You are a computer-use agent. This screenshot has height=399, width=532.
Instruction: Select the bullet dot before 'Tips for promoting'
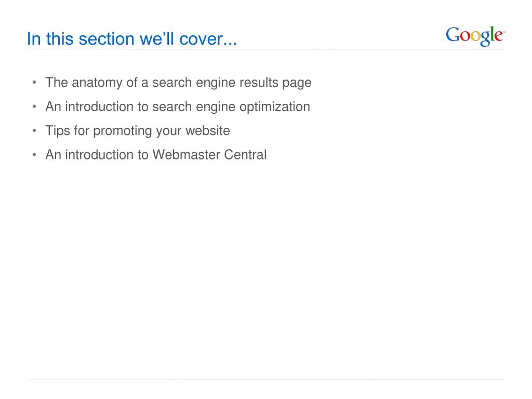pos(34,130)
